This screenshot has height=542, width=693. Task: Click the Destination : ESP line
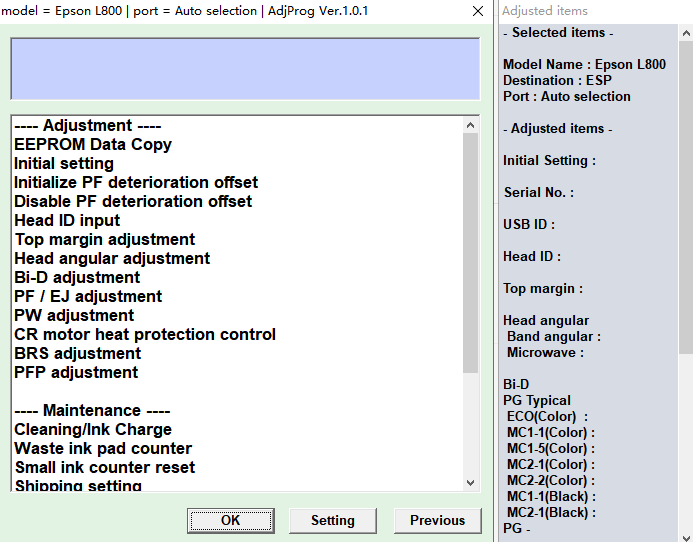(557, 80)
